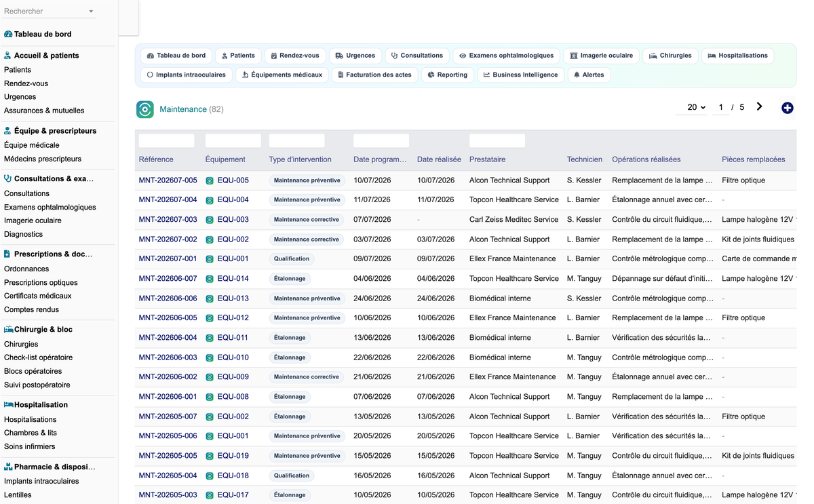Open the Équipements médicaux tab
Viewport: 814px width, 504px height.
(x=282, y=75)
